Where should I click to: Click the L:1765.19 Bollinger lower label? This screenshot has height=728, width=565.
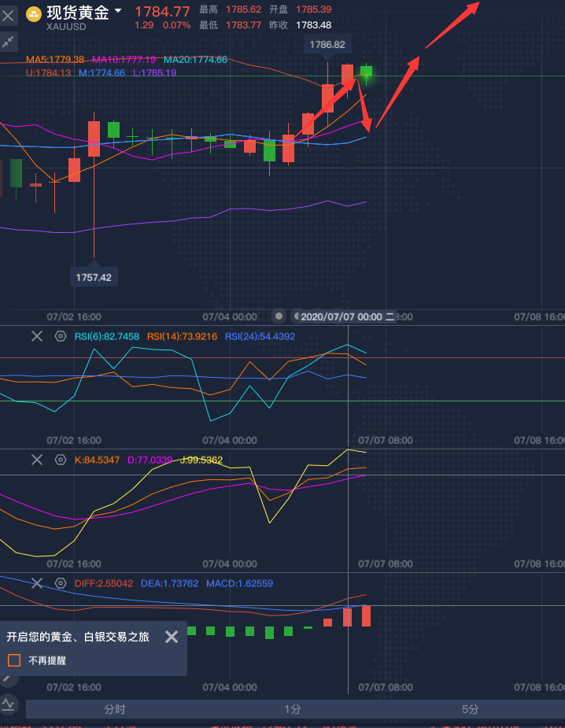[154, 73]
